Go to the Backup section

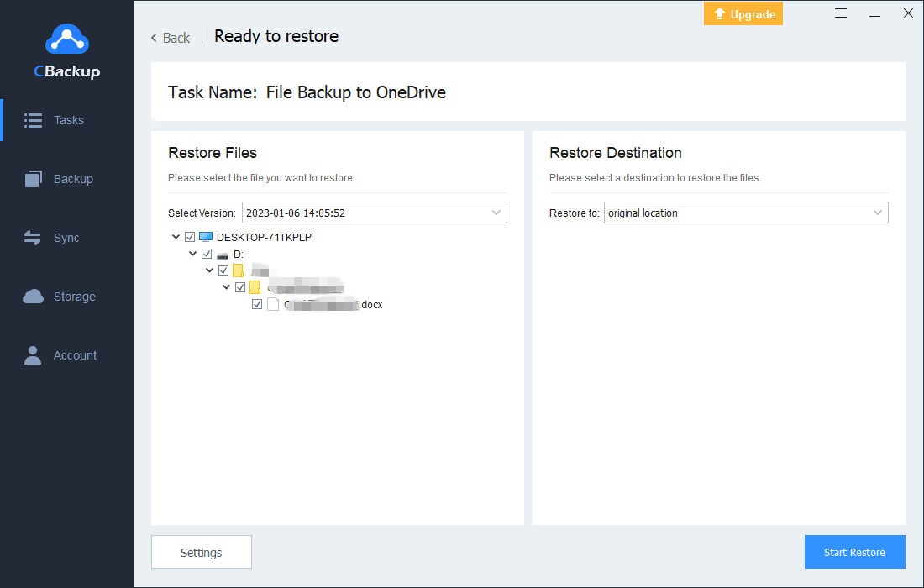click(67, 179)
